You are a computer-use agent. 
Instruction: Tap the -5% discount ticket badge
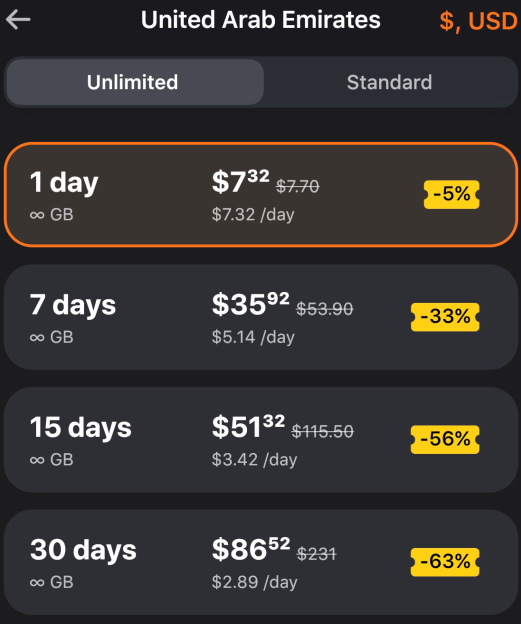tap(451, 194)
